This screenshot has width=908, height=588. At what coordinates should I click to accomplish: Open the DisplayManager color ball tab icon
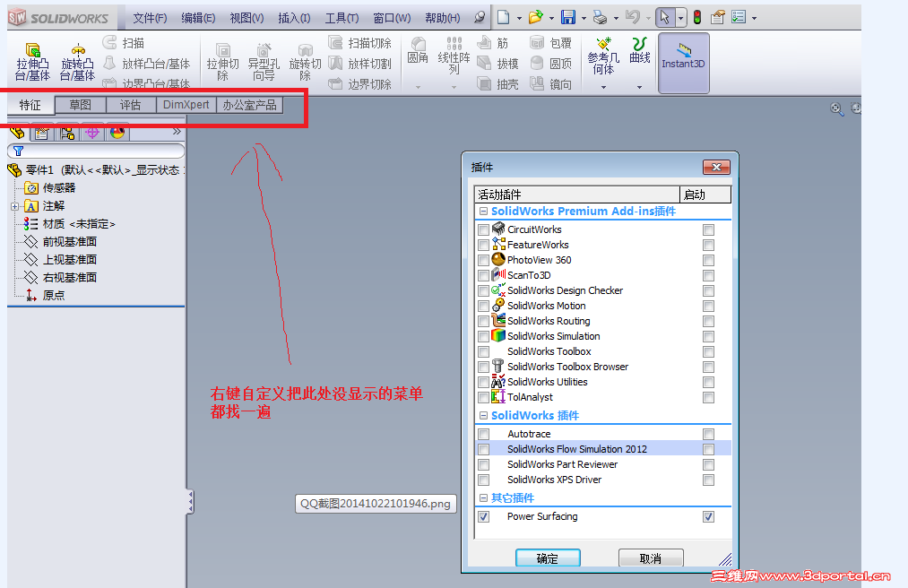117,133
